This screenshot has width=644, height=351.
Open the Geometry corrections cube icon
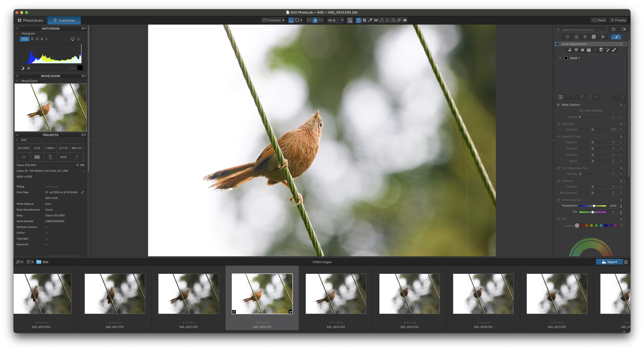594,37
